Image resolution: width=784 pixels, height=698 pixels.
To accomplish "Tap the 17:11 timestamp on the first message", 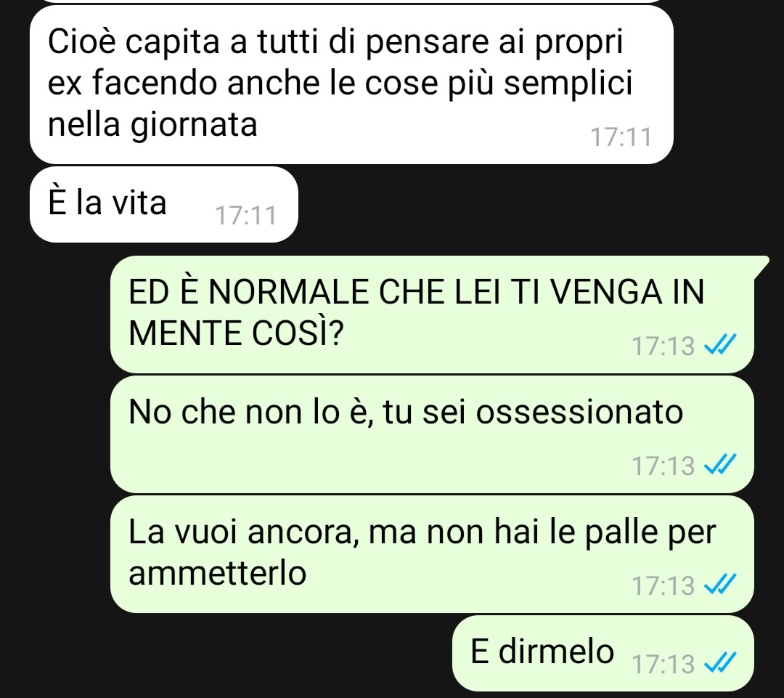I will (621, 137).
